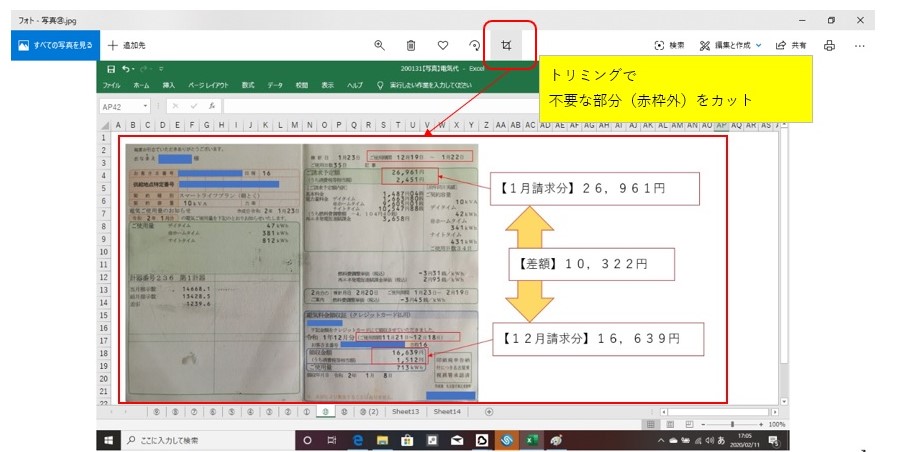This screenshot has height=452, width=901.
Task: Click Excel undo arrow in photo
Action: point(126,69)
